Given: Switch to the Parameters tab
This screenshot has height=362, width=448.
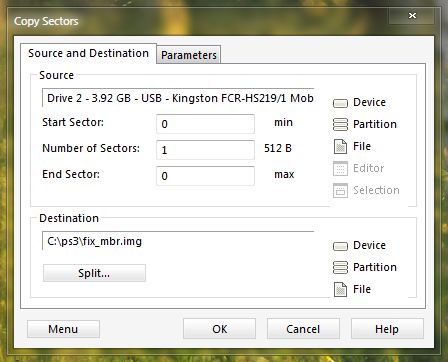Looking at the screenshot, I should point(189,55).
